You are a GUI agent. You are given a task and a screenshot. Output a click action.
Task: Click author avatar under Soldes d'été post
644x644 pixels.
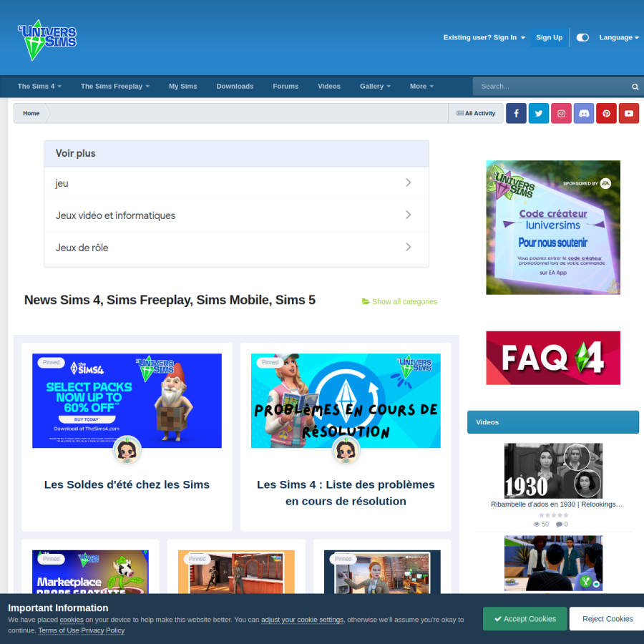coord(127,450)
